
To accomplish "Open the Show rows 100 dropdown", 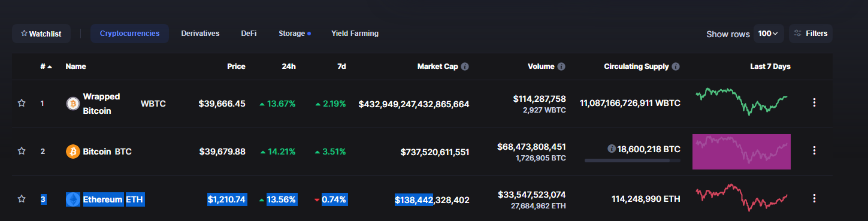I will [768, 34].
